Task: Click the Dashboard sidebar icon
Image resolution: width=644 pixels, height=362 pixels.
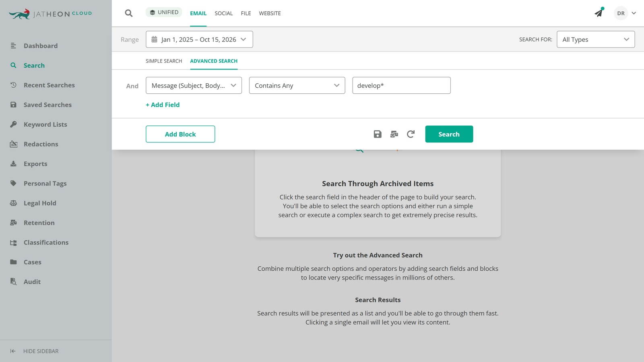Action: click(x=13, y=46)
